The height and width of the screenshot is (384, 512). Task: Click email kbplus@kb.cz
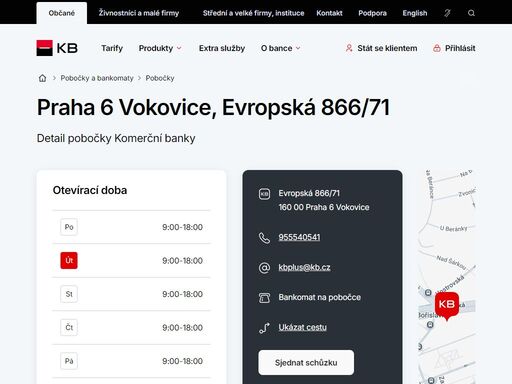click(304, 267)
